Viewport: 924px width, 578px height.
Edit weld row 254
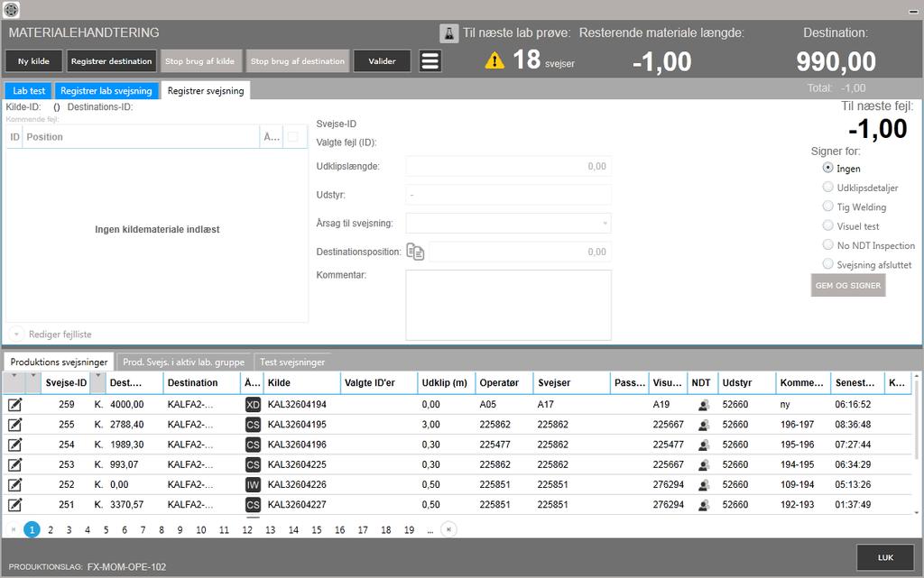tap(14, 445)
